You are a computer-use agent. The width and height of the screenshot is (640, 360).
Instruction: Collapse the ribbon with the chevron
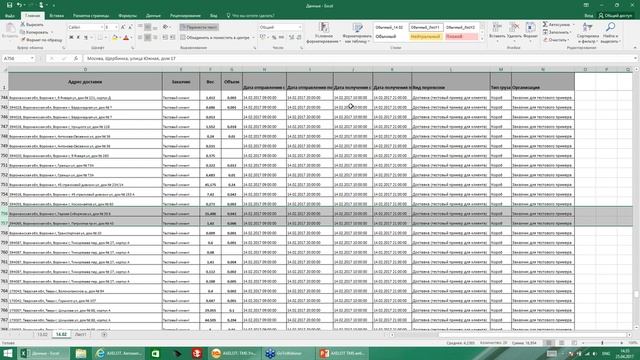635,48
